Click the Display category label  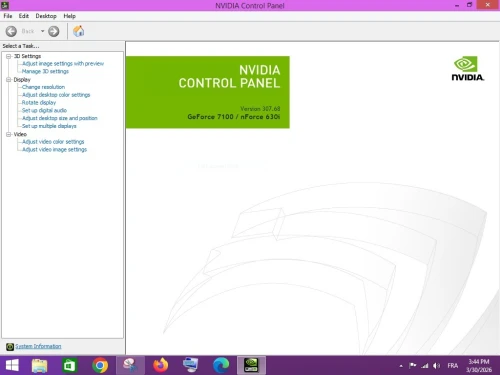22,80
